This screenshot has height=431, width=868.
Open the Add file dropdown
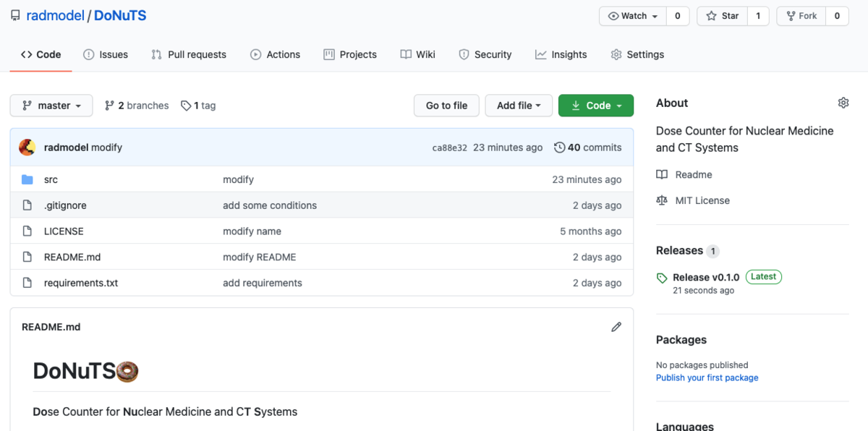[x=519, y=106]
